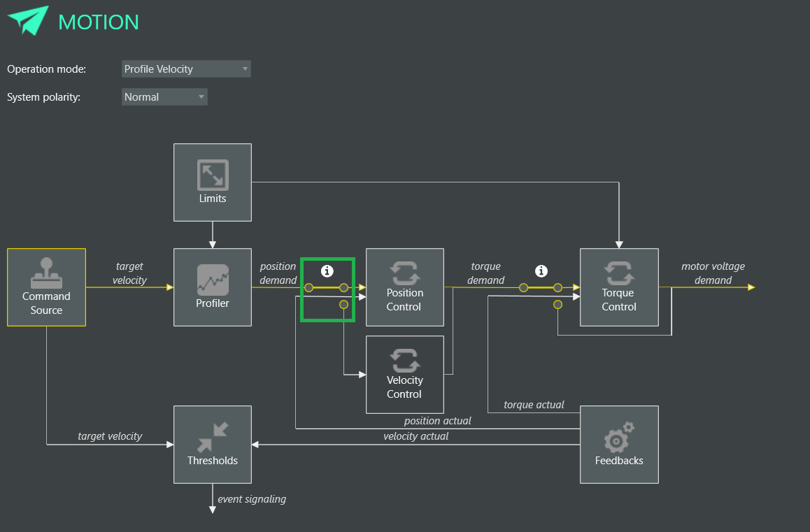
Task: Click the 'System polarity:' label
Action: click(43, 96)
